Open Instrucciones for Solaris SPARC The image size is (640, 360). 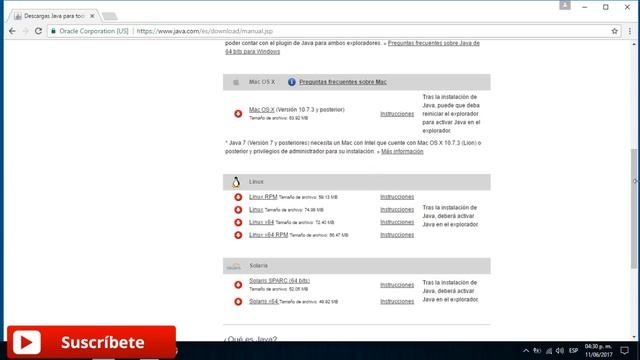(397, 285)
